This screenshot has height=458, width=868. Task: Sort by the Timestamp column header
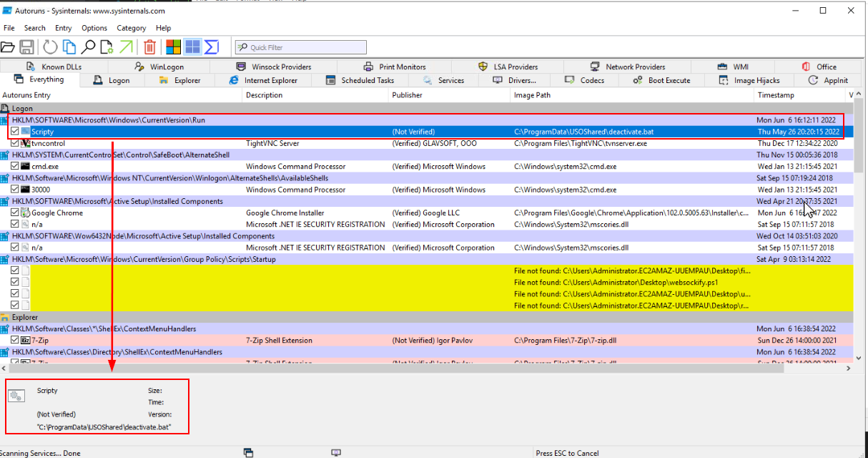tap(800, 95)
